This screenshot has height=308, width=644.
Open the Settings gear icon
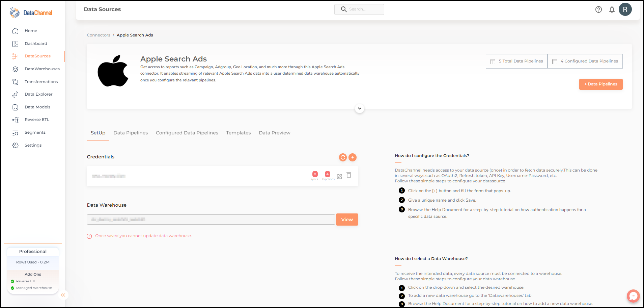tap(15, 145)
